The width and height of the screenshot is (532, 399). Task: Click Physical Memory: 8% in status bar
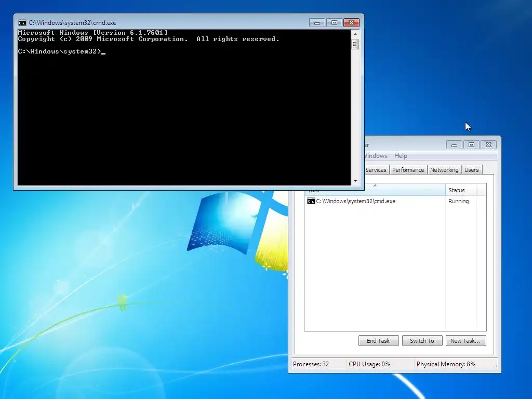click(x=446, y=364)
